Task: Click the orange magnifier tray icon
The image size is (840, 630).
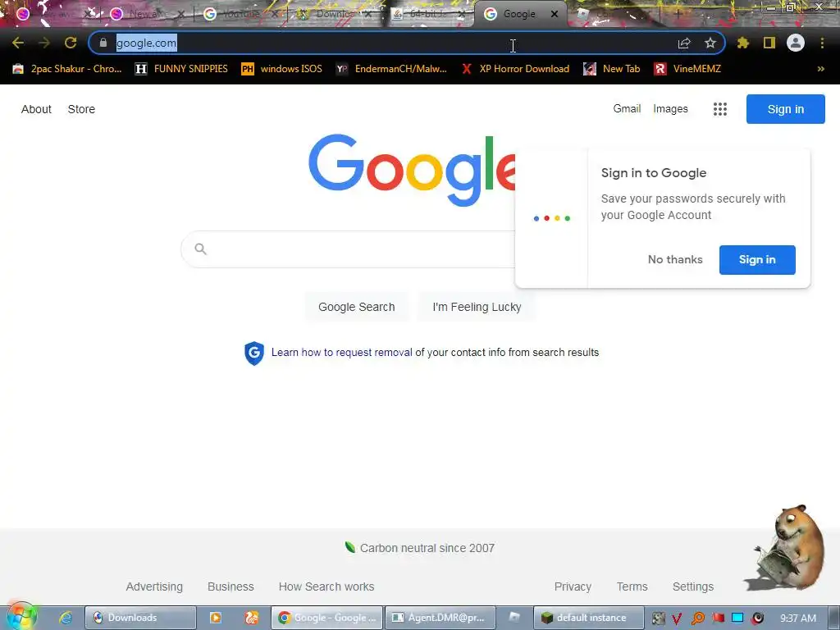Action: point(698,619)
